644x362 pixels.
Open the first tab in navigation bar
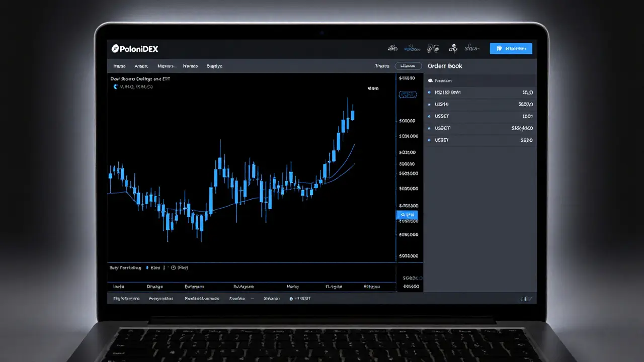click(x=119, y=66)
